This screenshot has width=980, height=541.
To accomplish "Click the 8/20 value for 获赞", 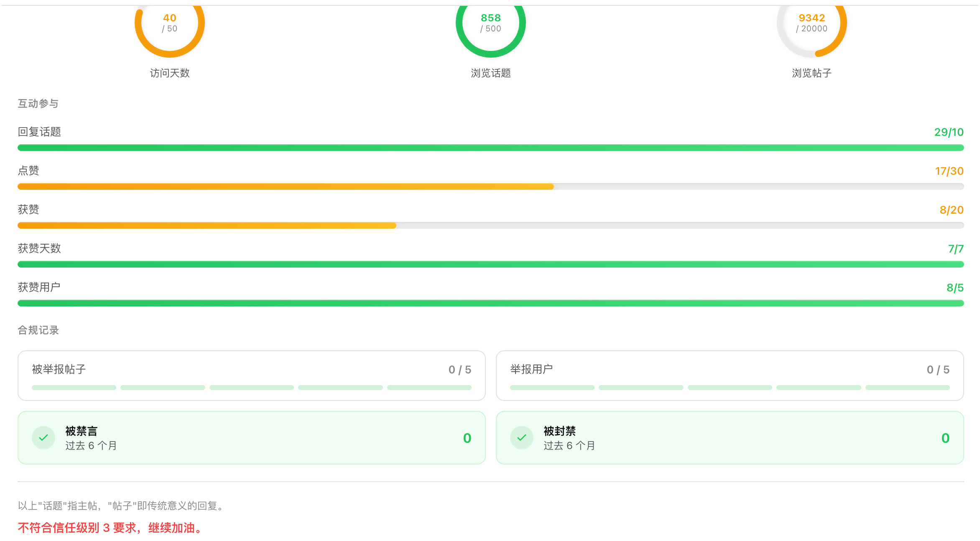I will (952, 210).
